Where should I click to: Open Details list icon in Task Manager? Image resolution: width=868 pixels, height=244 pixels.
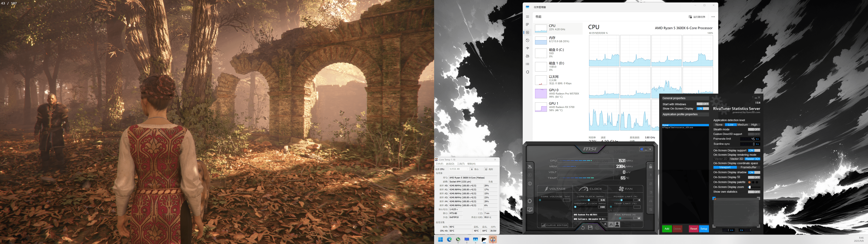527,64
